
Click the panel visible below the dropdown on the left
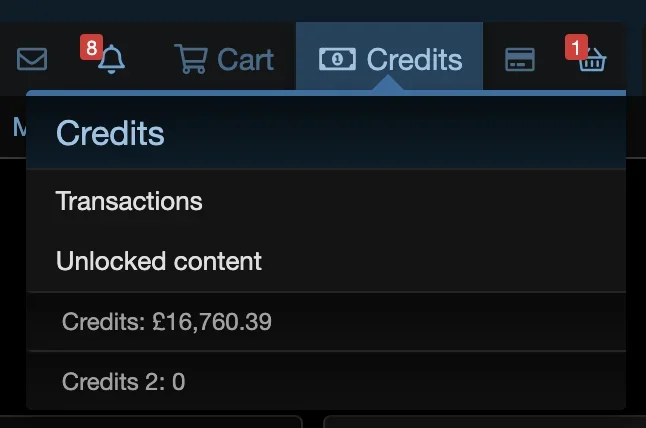click(151, 422)
